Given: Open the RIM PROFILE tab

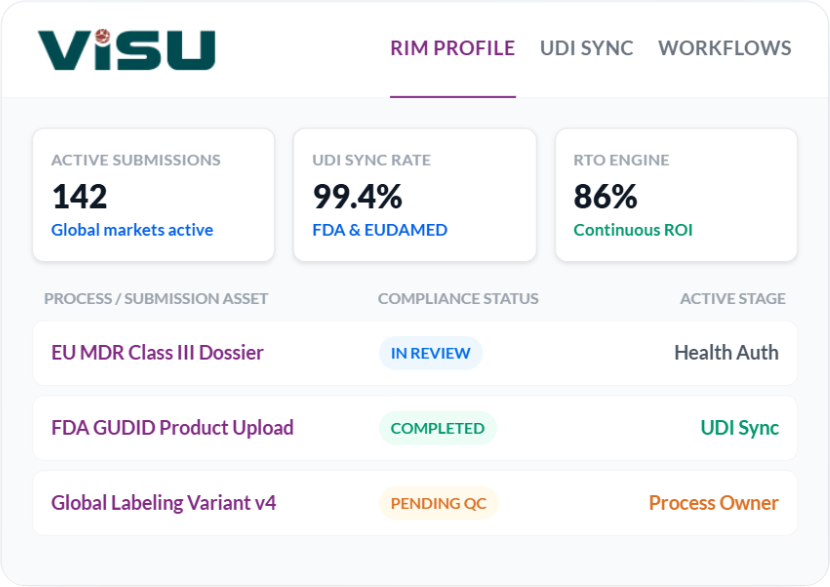Looking at the screenshot, I should [x=453, y=48].
